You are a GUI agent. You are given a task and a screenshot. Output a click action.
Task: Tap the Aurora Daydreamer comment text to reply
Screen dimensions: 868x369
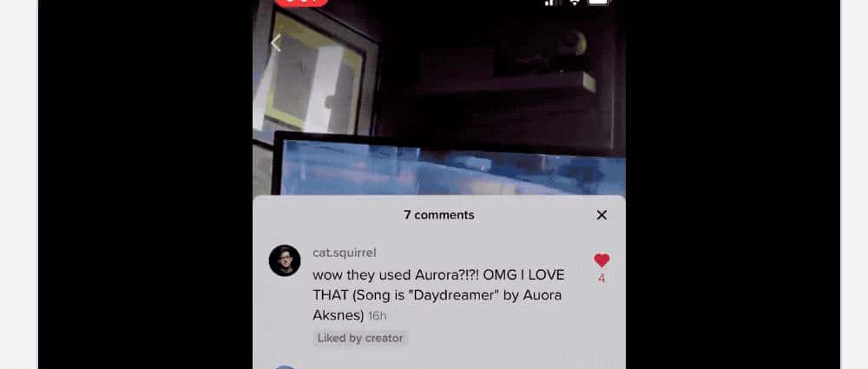click(438, 295)
